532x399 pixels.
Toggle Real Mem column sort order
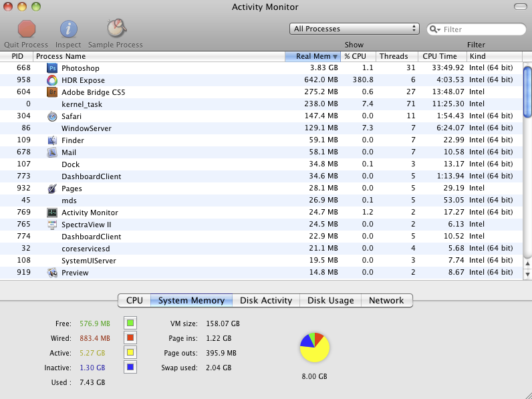tap(313, 56)
